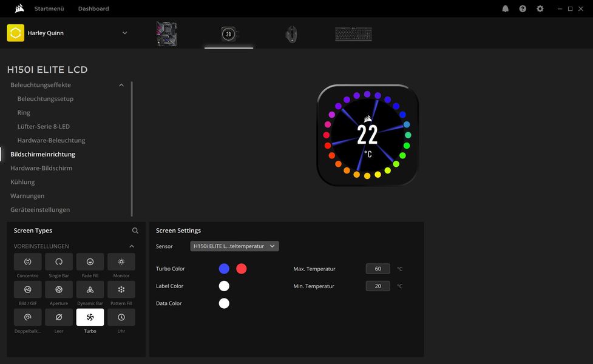Image resolution: width=593 pixels, height=364 pixels.
Task: Choose the Single Bar screen type
Action: [59, 261]
